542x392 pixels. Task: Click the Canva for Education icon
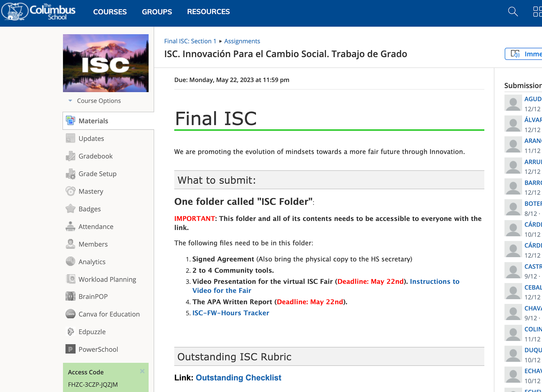(70, 314)
